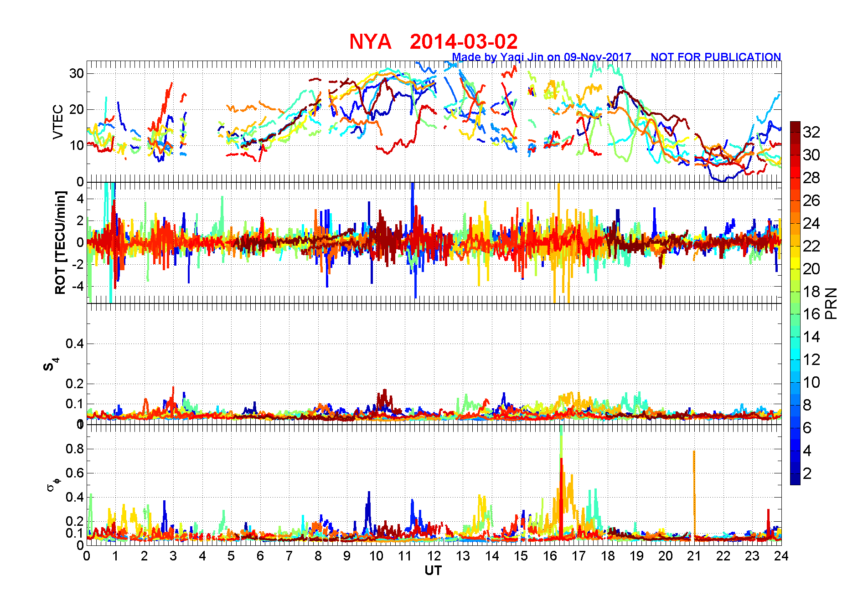This screenshot has height=606, width=868.
Task: Click x-axis tick label 24
Action: pyautogui.click(x=781, y=556)
